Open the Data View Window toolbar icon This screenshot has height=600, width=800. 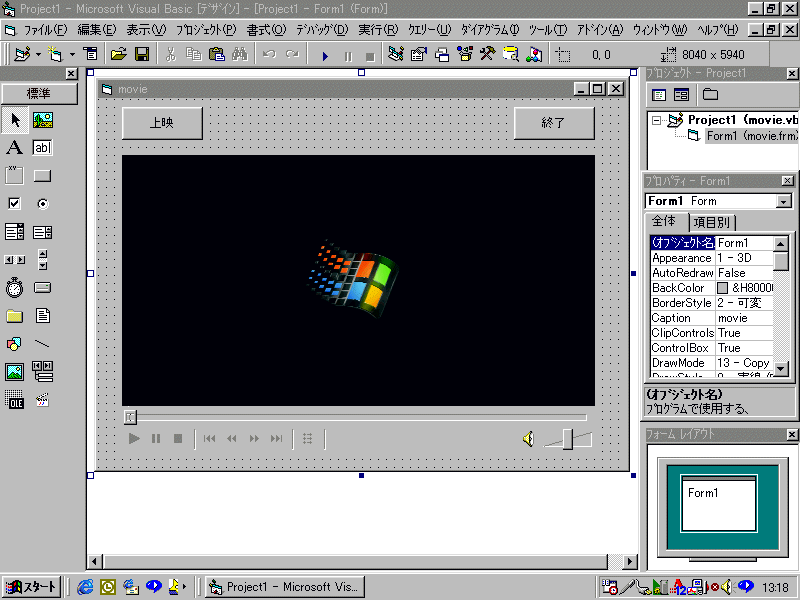click(511, 54)
